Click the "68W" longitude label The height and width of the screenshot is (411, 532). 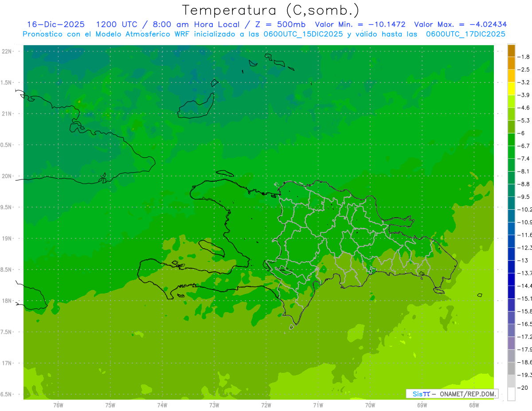[474, 405]
